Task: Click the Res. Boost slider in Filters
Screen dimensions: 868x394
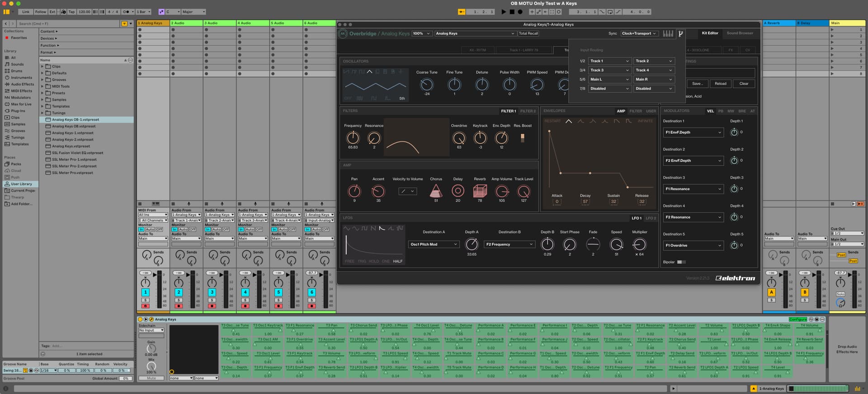Action: [523, 138]
